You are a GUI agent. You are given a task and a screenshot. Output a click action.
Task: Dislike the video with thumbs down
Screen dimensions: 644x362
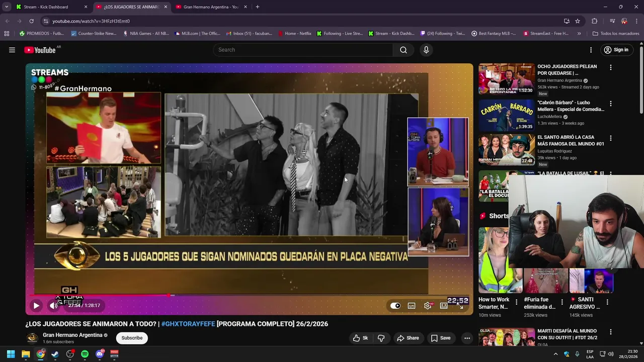pos(381,338)
